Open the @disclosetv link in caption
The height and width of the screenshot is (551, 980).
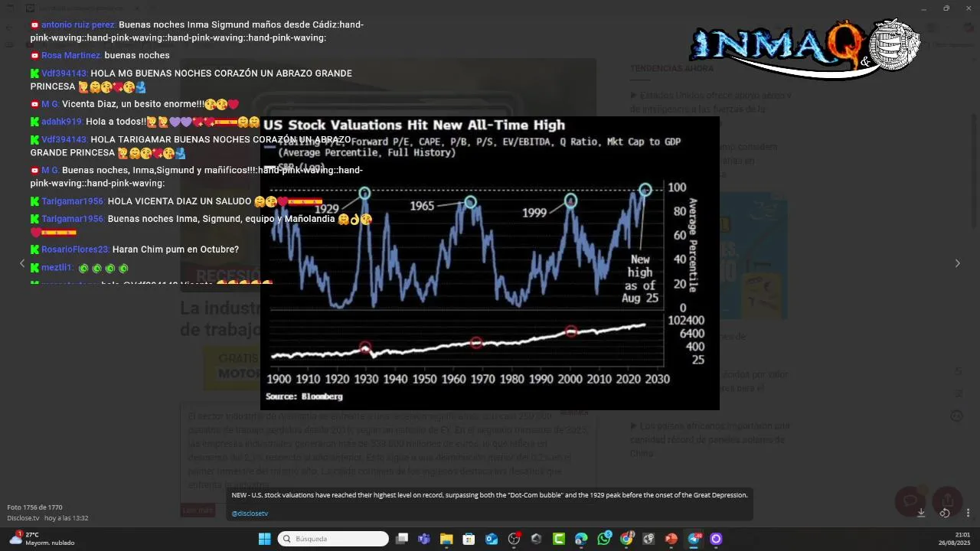(x=250, y=514)
